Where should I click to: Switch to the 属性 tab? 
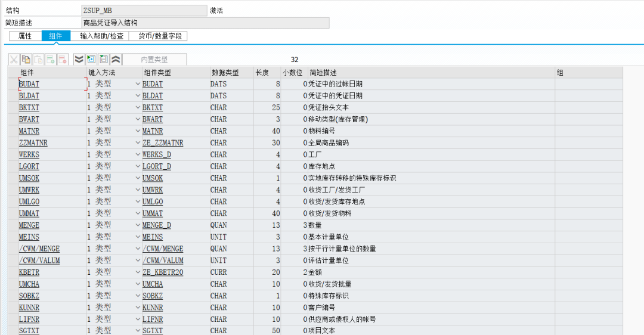tap(25, 36)
